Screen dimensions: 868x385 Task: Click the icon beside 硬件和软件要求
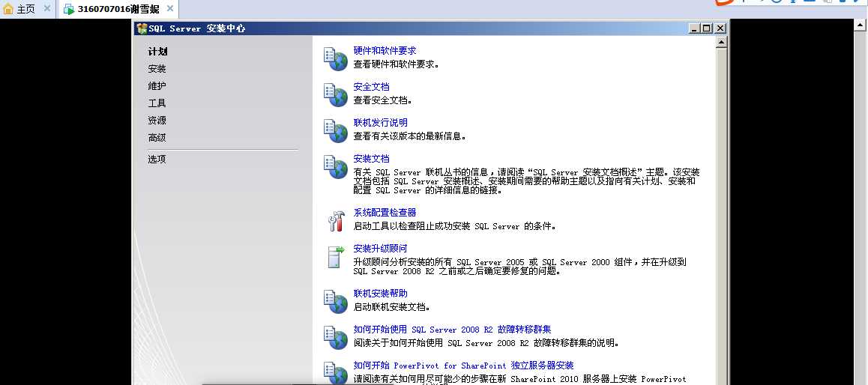click(x=336, y=58)
